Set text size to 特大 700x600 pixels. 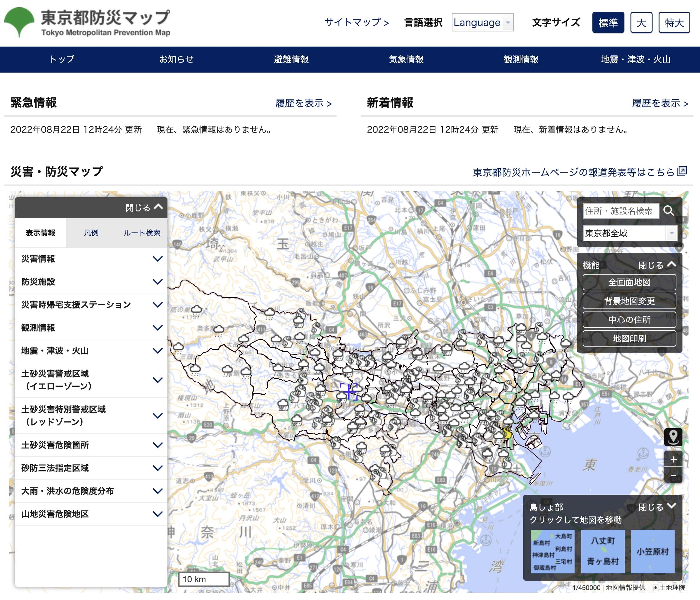point(674,23)
